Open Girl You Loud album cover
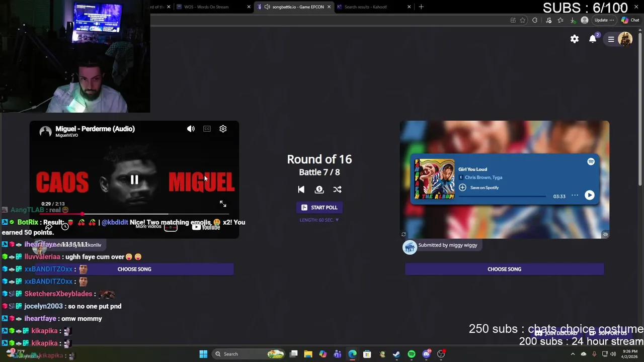The image size is (644, 362). pyautogui.click(x=434, y=179)
